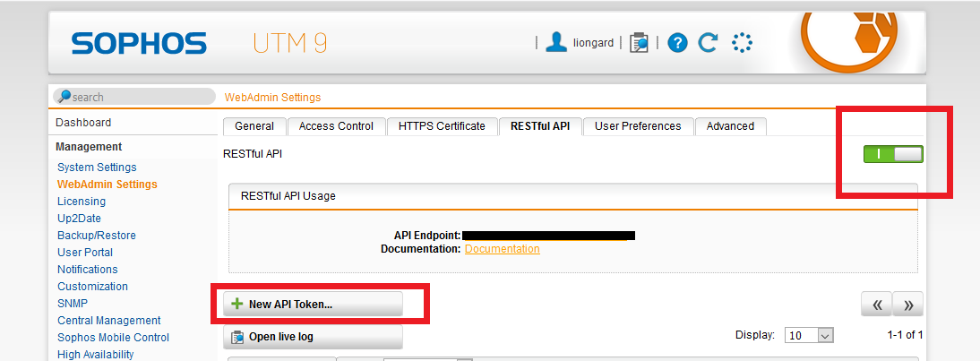Open Dashboard in the sidebar
Image resolution: width=980 pixels, height=361 pixels.
[x=83, y=123]
